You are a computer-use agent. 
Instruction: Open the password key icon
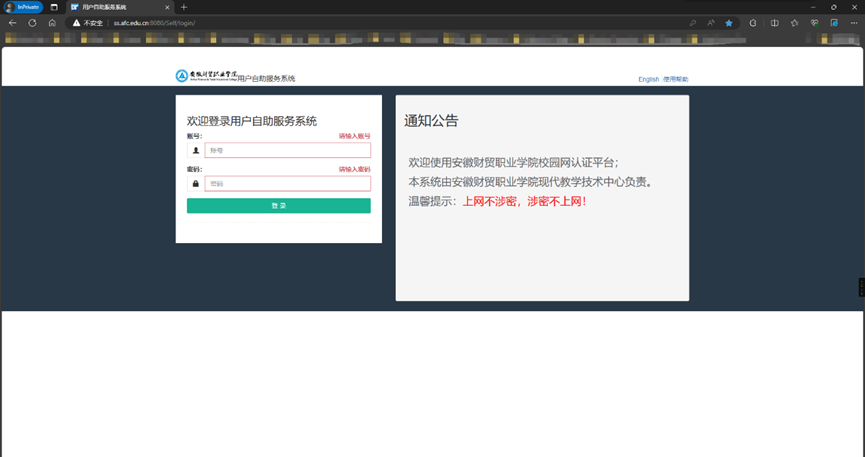click(x=693, y=23)
